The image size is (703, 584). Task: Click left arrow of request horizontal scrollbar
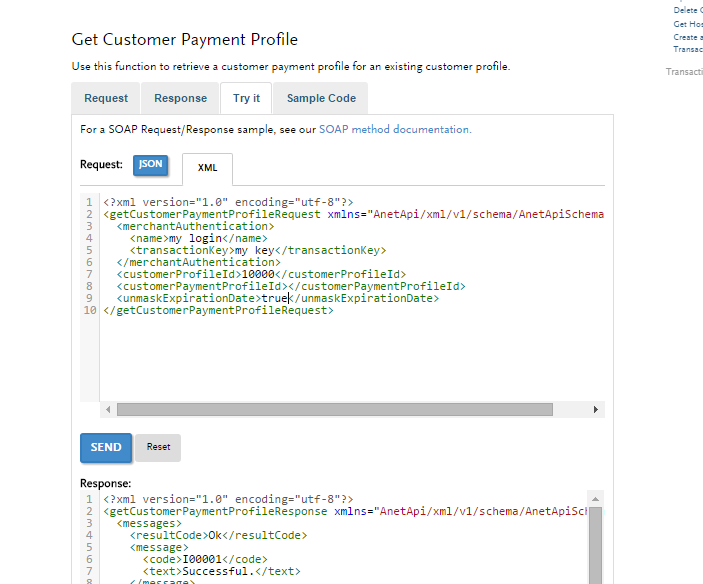pos(107,410)
